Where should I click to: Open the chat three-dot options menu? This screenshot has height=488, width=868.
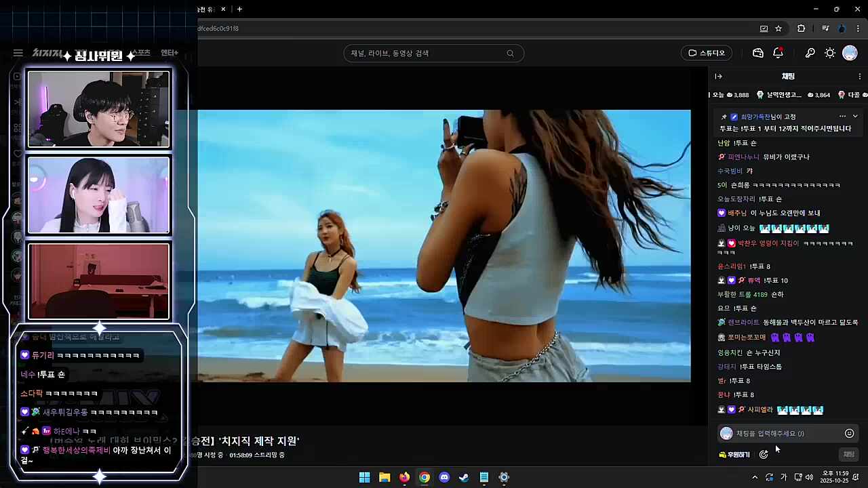(859, 76)
